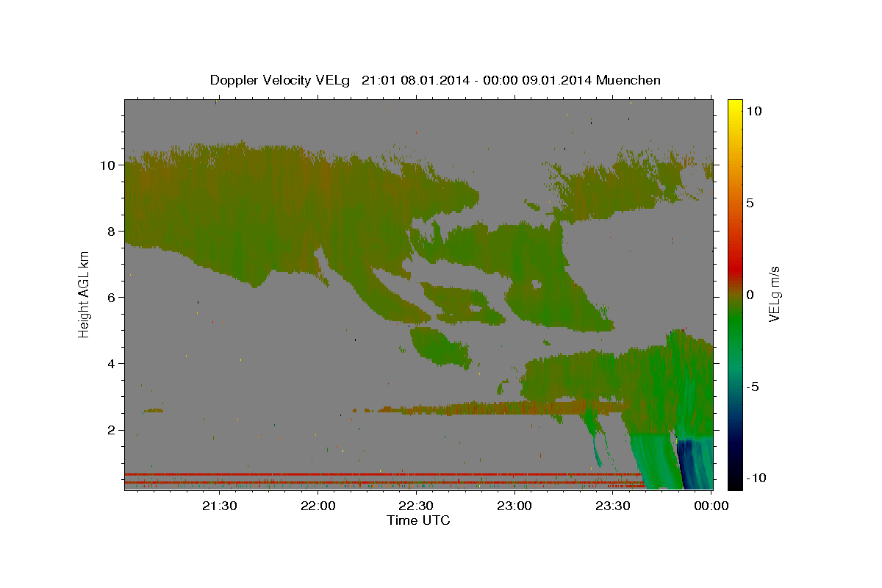This screenshot has width=882, height=588.
Task: Click the height tick label 10
Action: point(108,165)
